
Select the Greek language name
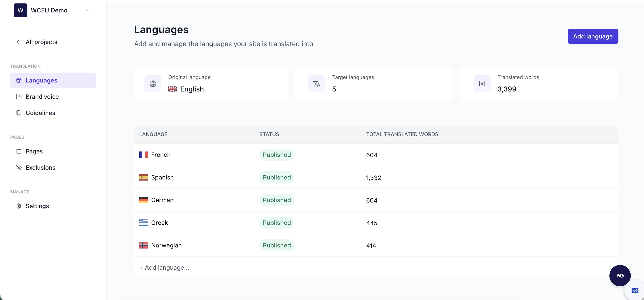(x=159, y=223)
